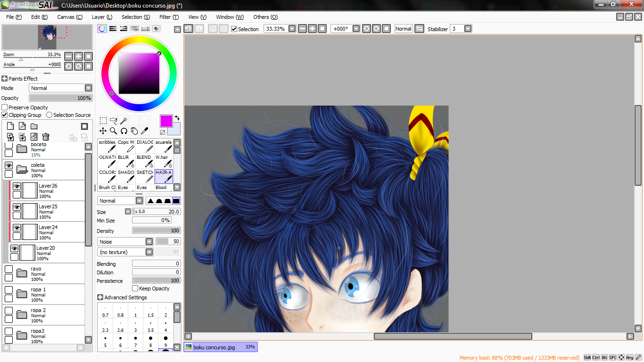The width and height of the screenshot is (644, 362).
Task: Delete the selected layer
Action: point(46,137)
